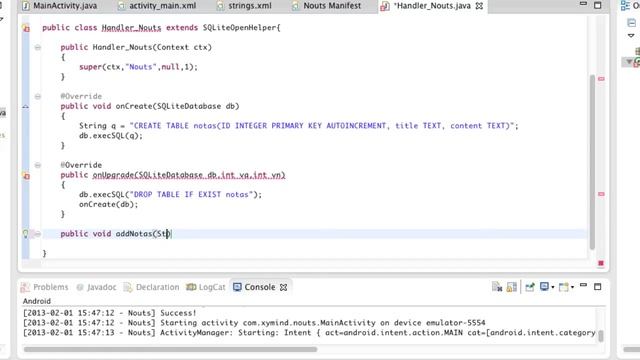Image resolution: width=640 pixels, height=360 pixels.
Task: Open the Display Selected Console dropdown arrow
Action: 553,287
